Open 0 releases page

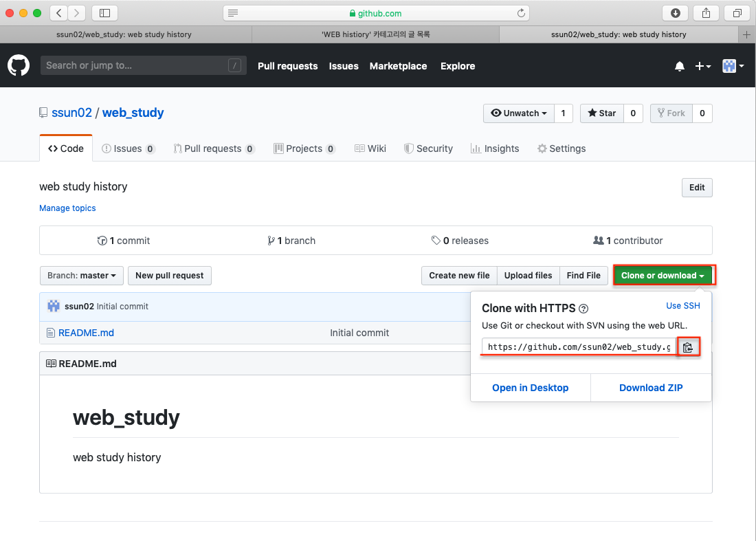coord(460,241)
